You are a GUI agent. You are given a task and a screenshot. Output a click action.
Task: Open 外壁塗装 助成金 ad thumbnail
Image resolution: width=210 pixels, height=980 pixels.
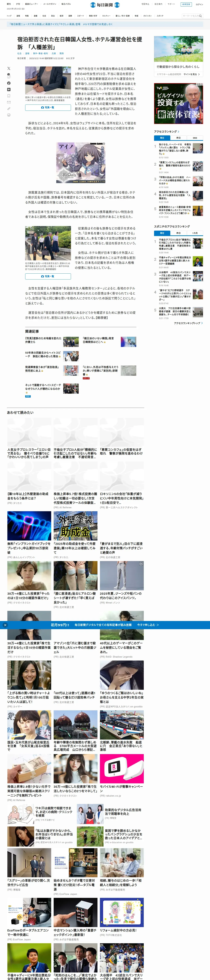point(75,526)
